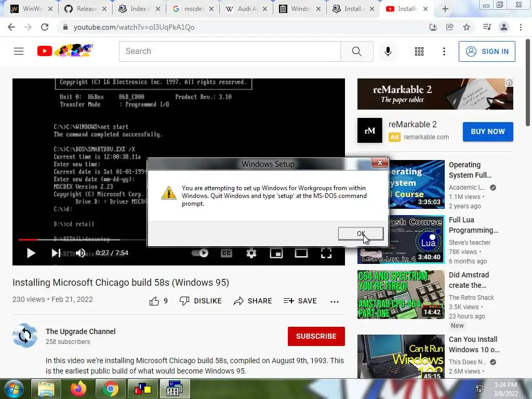Open File Explorer from taskbar
The width and height of the screenshot is (532, 399).
pyautogui.click(x=46, y=389)
